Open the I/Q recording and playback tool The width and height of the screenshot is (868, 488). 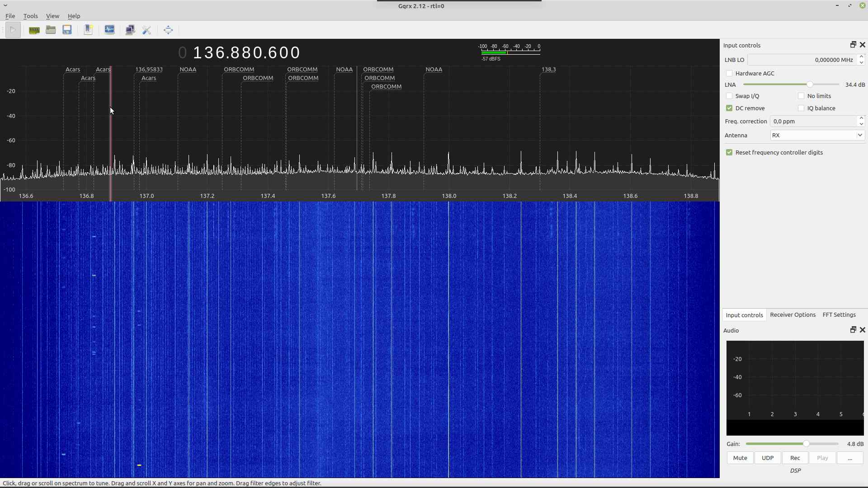(x=109, y=30)
